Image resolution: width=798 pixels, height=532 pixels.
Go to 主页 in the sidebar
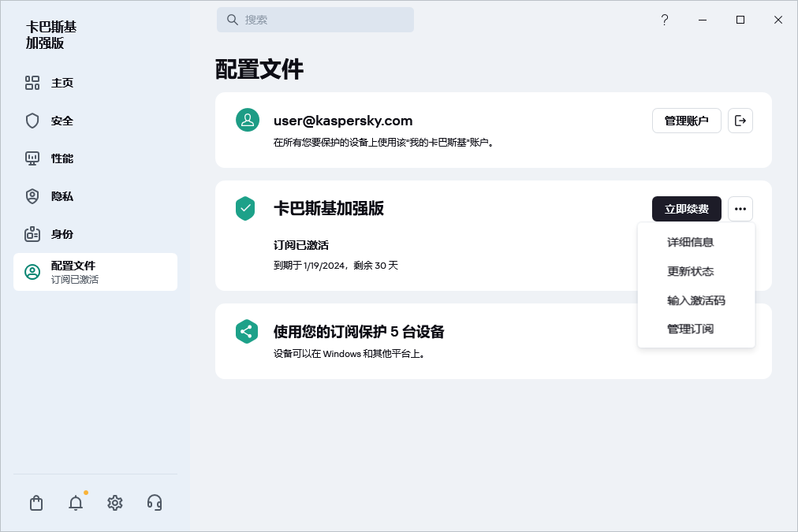[62, 83]
